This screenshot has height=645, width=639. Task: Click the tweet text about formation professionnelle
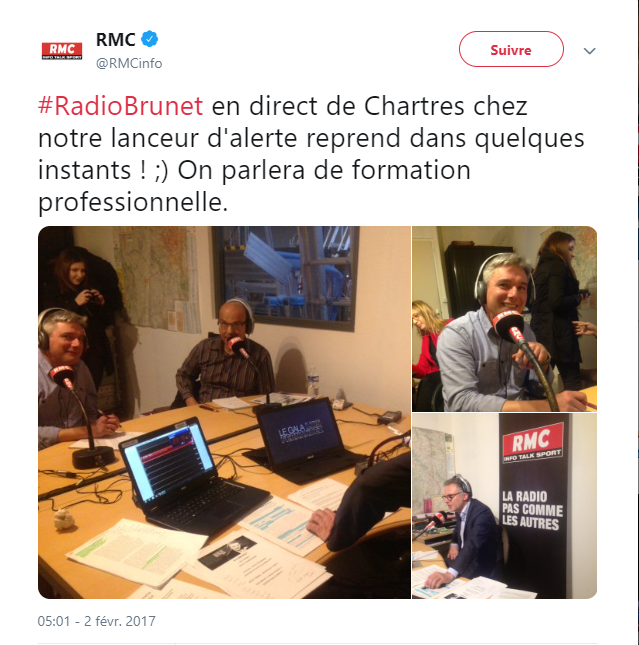tap(311, 154)
